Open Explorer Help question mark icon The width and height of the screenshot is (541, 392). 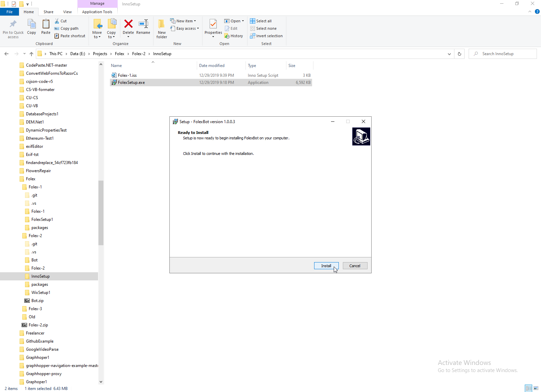coord(537,11)
